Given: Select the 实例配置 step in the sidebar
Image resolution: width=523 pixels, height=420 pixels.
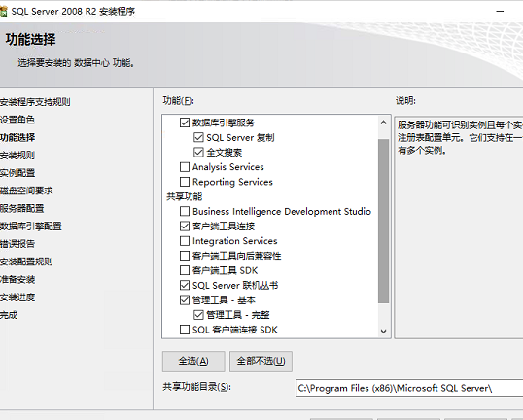Looking at the screenshot, I should 17,173.
